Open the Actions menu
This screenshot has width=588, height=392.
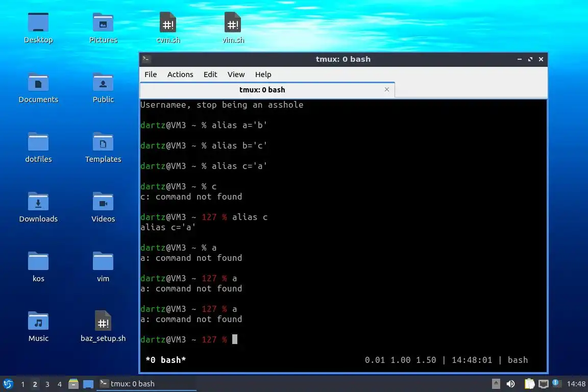(x=180, y=75)
